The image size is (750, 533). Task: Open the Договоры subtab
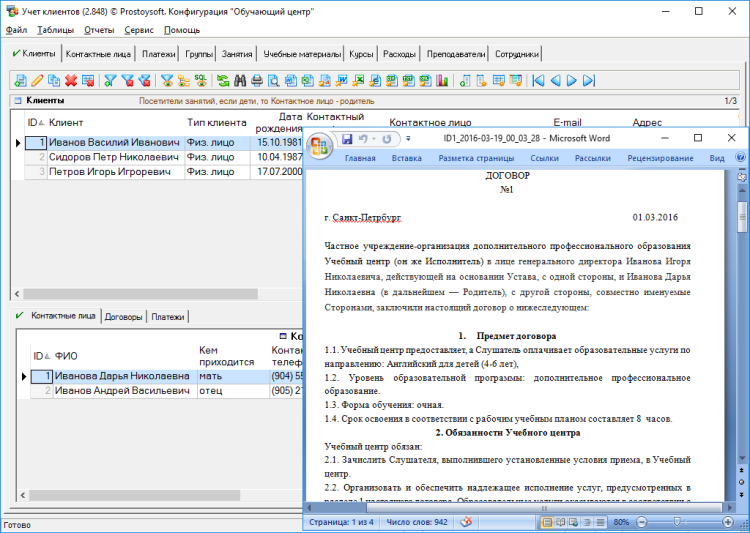[x=124, y=317]
